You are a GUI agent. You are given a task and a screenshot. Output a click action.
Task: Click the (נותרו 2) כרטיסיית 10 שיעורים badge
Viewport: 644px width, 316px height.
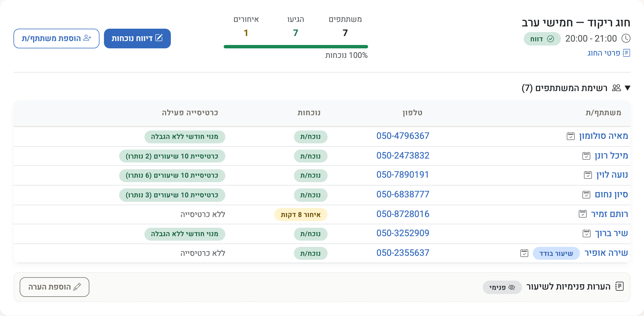172,156
